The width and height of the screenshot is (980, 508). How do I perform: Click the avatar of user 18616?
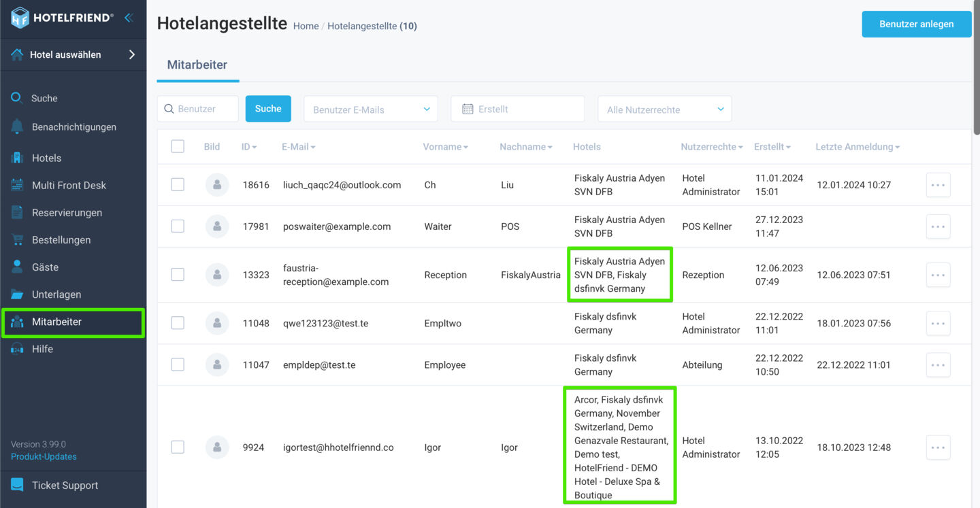click(216, 185)
